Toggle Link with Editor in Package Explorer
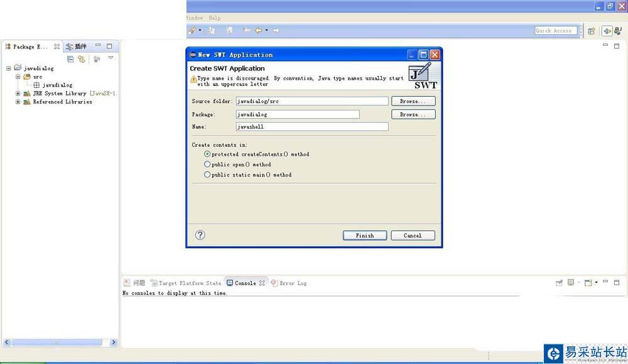Viewport: 628px width, 364px height. (82, 59)
